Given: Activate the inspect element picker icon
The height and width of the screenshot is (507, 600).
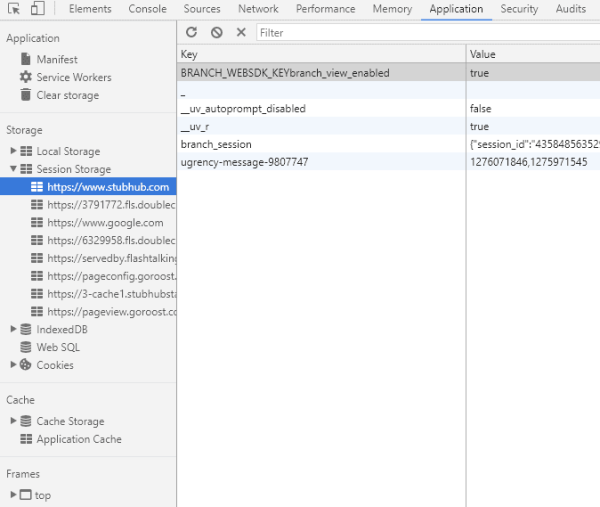Looking at the screenshot, I should point(14,8).
